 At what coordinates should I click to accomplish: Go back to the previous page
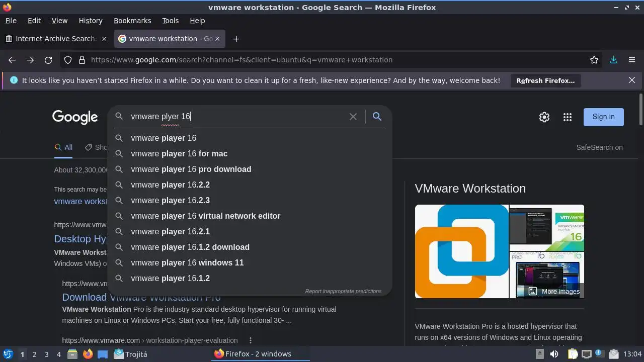tap(12, 60)
